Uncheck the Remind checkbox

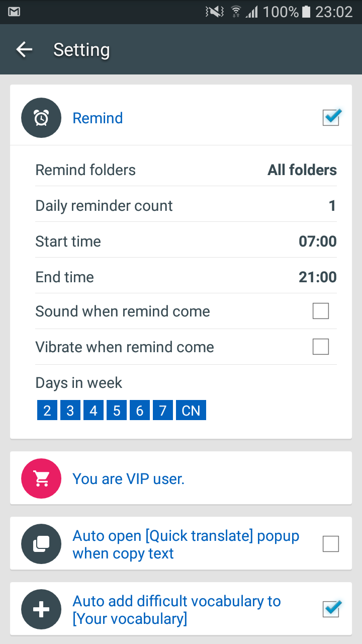pyautogui.click(x=331, y=117)
